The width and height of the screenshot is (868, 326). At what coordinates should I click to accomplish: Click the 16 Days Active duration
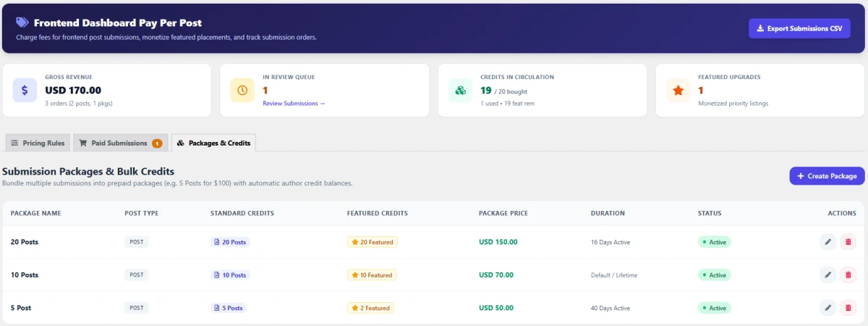click(610, 242)
